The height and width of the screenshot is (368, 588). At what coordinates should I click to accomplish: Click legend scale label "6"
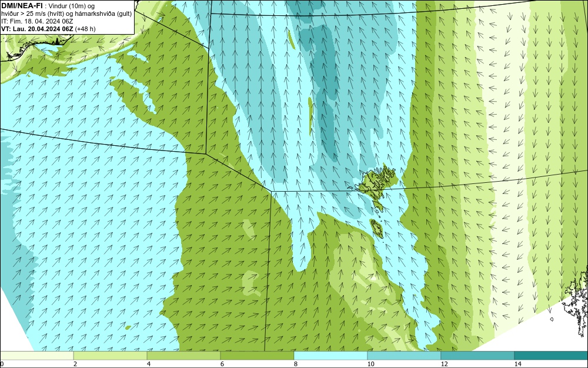[x=222, y=364]
